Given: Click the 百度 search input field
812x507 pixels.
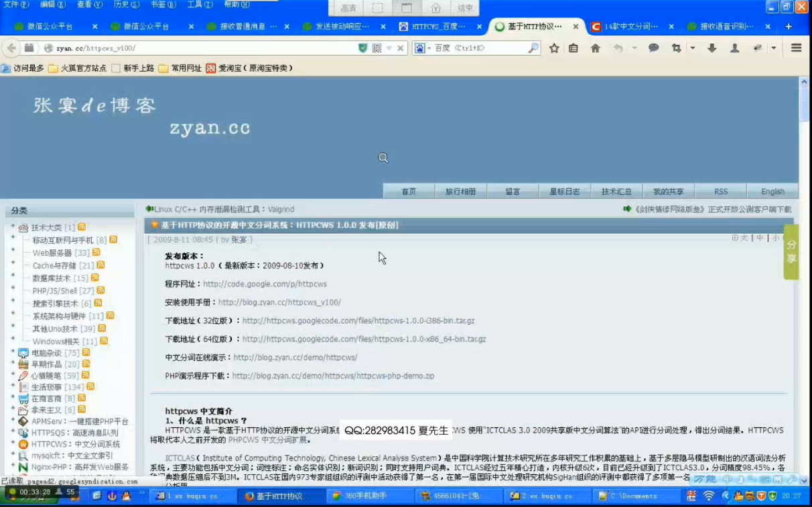Looking at the screenshot, I should click(479, 48).
